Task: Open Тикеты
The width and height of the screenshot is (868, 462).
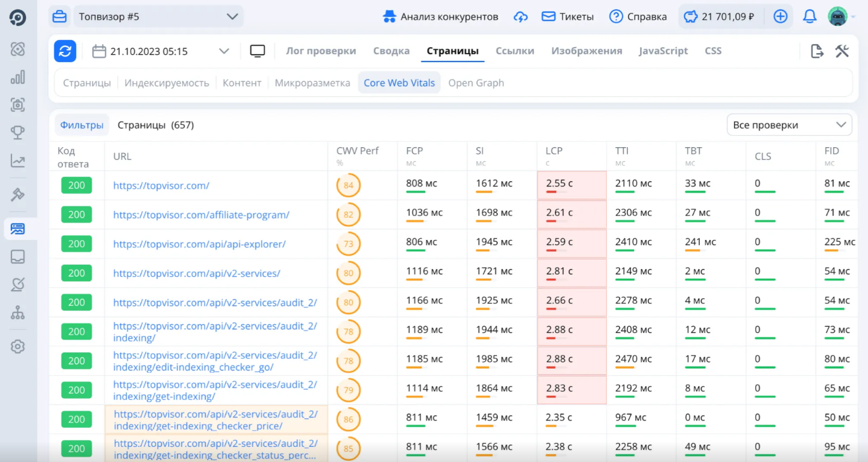Action: 568,17
